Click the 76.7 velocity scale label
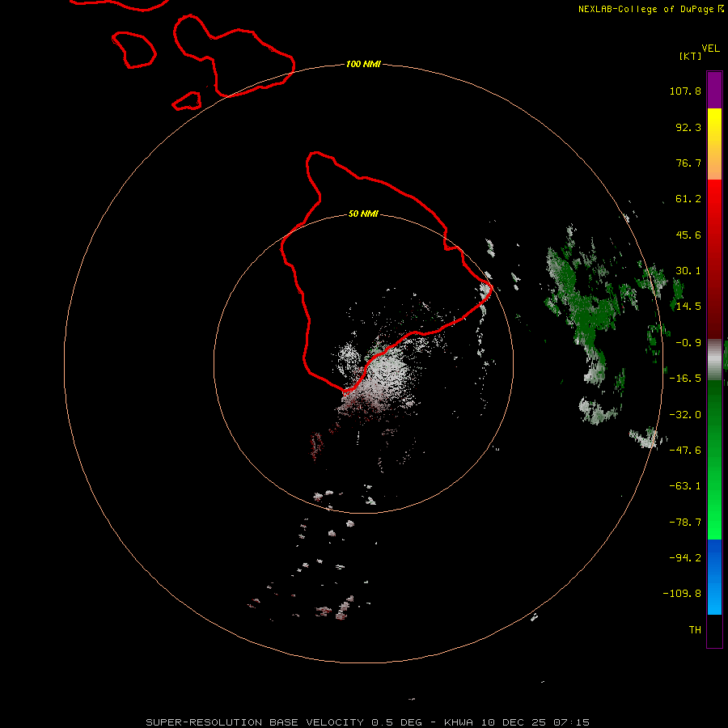The height and width of the screenshot is (728, 728). click(688, 163)
